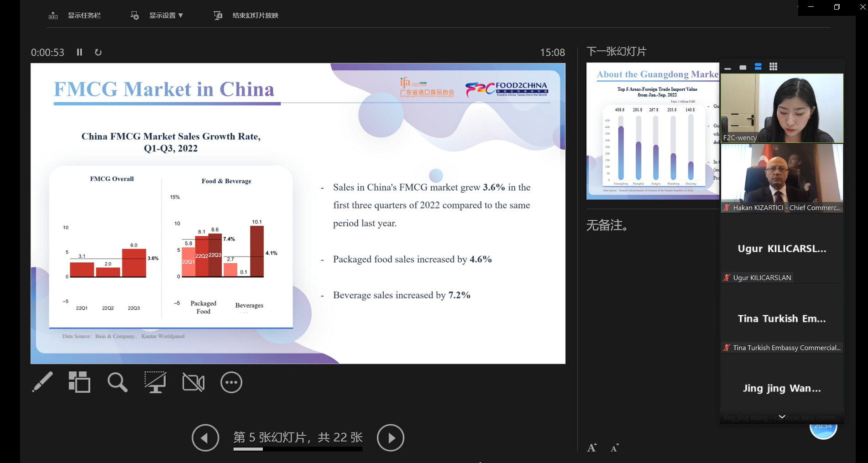This screenshot has height=463, width=868.
Task: Switch video panel to grid view
Action: click(773, 67)
